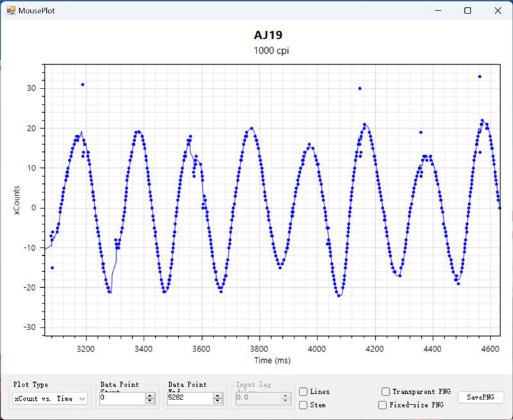Image resolution: width=513 pixels, height=420 pixels.
Task: Increase Data Point End with up arrow
Action: pos(218,396)
